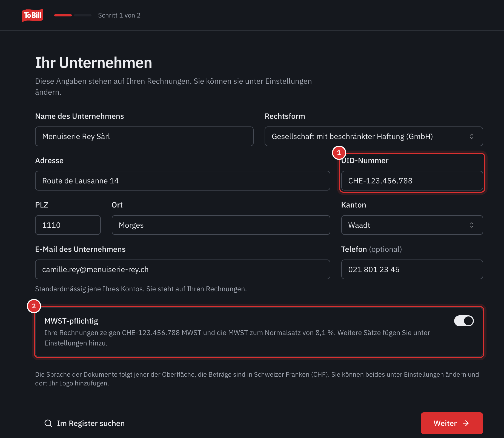The image size is (504, 438).
Task: Click text Standardmässig jene Ihres Kontos
Action: pos(90,289)
